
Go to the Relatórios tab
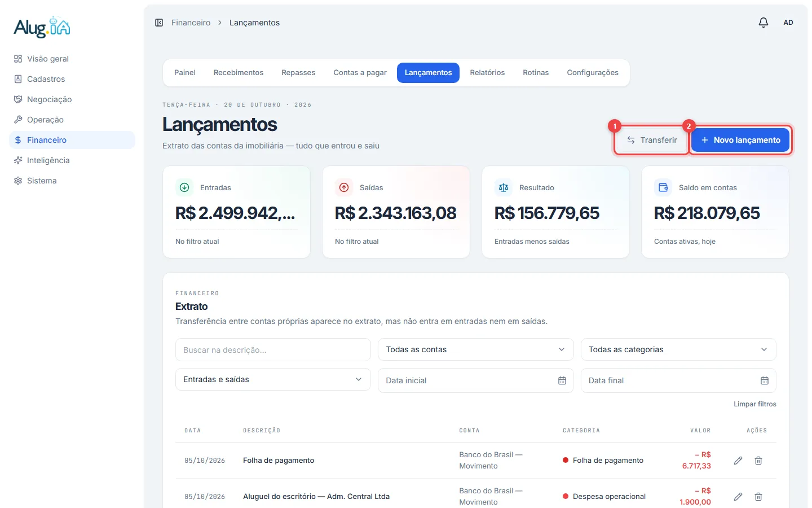487,73
